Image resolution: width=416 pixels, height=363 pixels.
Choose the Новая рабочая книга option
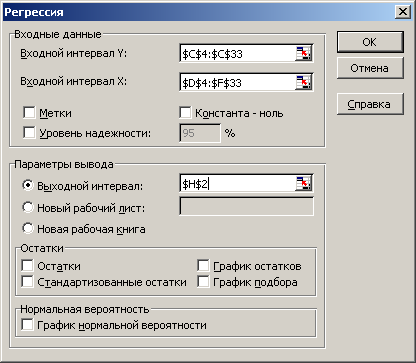[28, 229]
